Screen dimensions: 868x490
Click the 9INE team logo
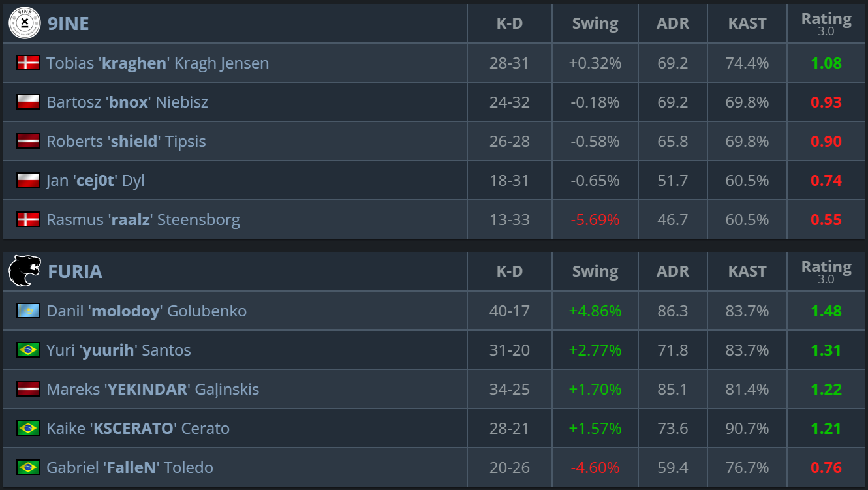(x=25, y=23)
